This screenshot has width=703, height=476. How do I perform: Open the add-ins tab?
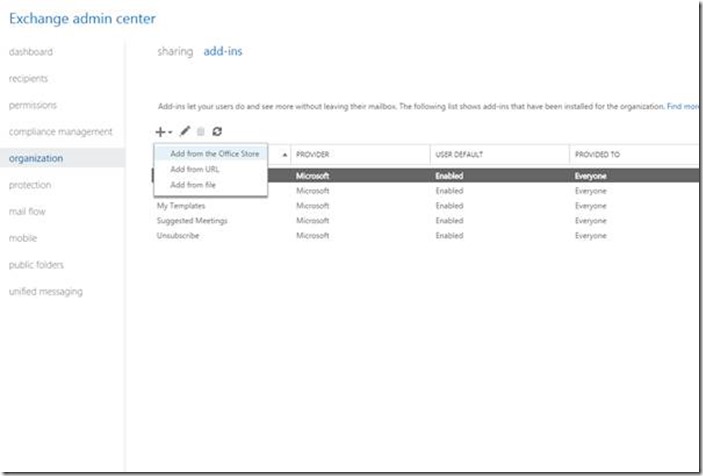(222, 51)
